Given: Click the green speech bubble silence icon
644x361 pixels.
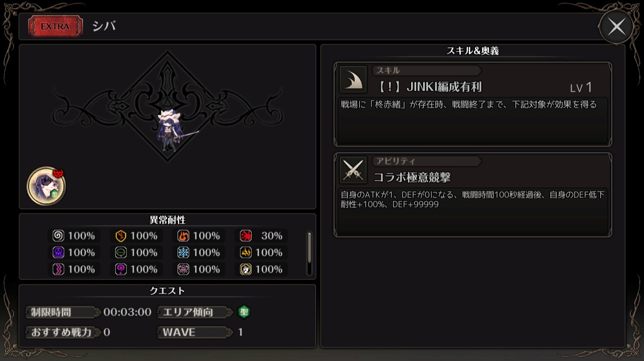Looking at the screenshot, I should 121,252.
